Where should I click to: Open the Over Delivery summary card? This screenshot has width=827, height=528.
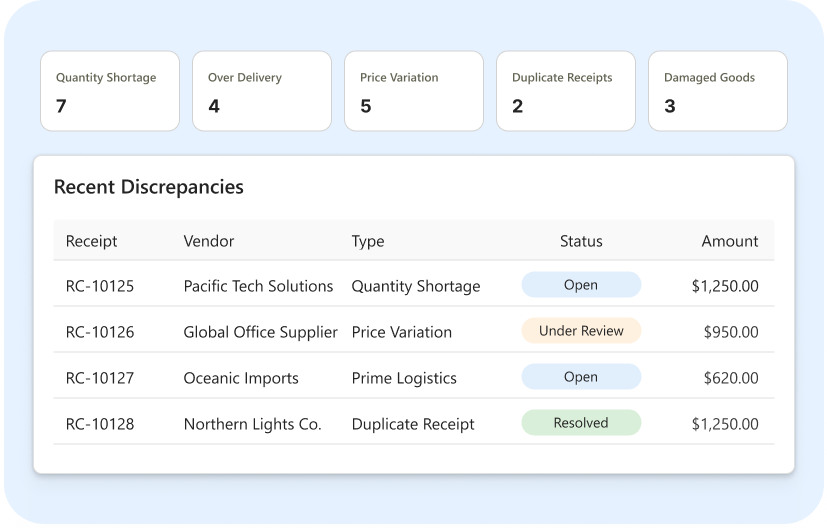pos(262,91)
